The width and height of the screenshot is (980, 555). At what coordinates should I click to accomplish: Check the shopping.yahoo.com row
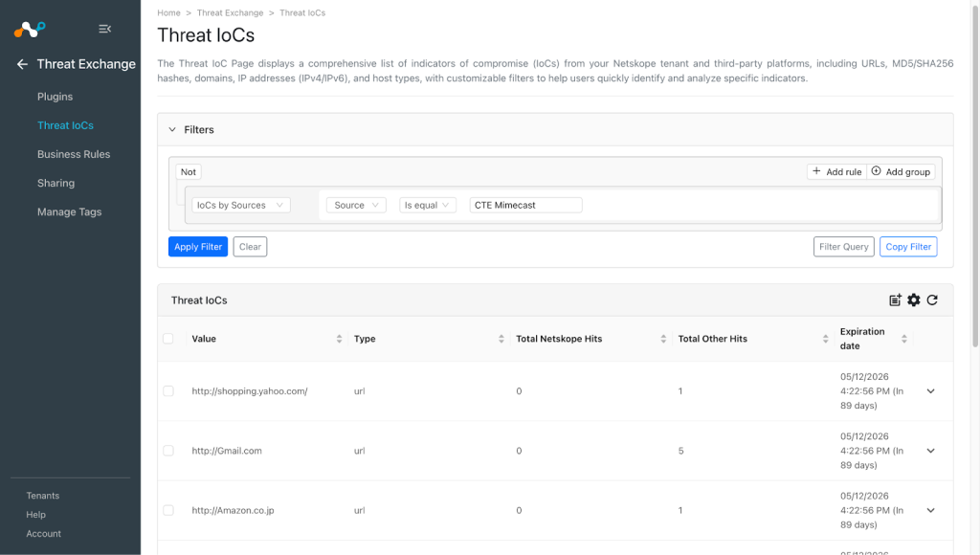pyautogui.click(x=168, y=390)
